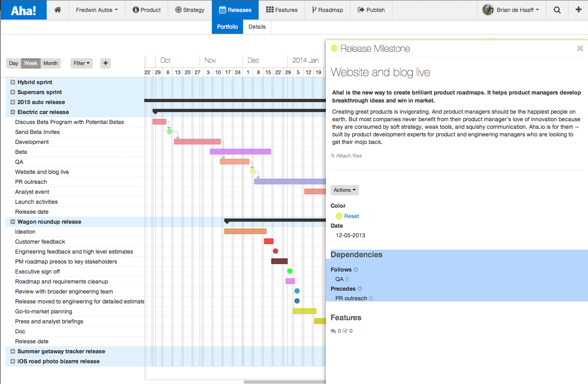The height and width of the screenshot is (384, 588).
Task: Select the Details tab
Action: 257,27
